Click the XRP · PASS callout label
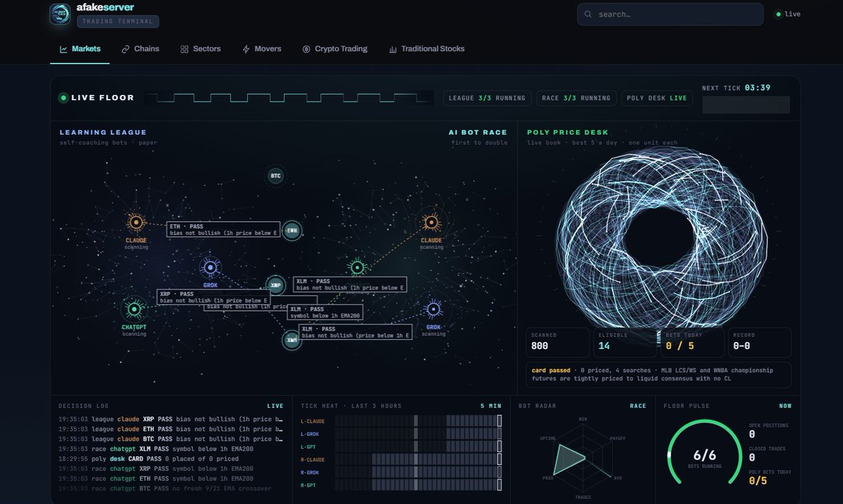Viewport: 843px width, 504px height. pos(214,297)
